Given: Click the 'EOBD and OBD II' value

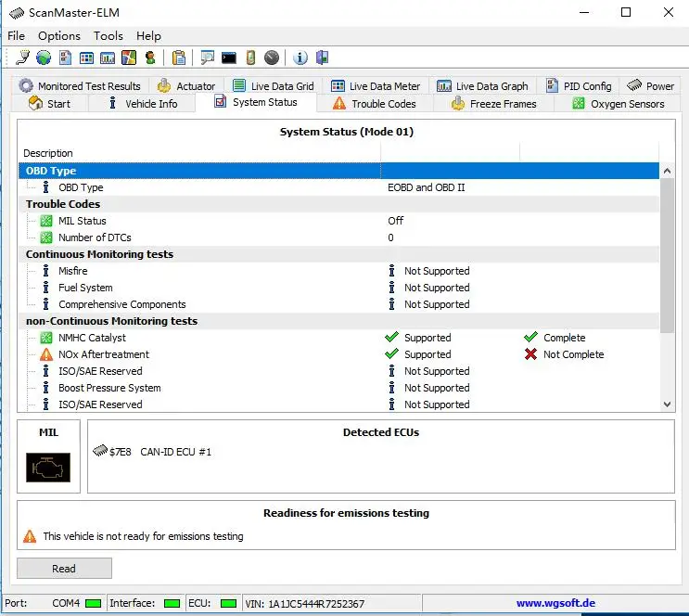Looking at the screenshot, I should pyautogui.click(x=427, y=187).
